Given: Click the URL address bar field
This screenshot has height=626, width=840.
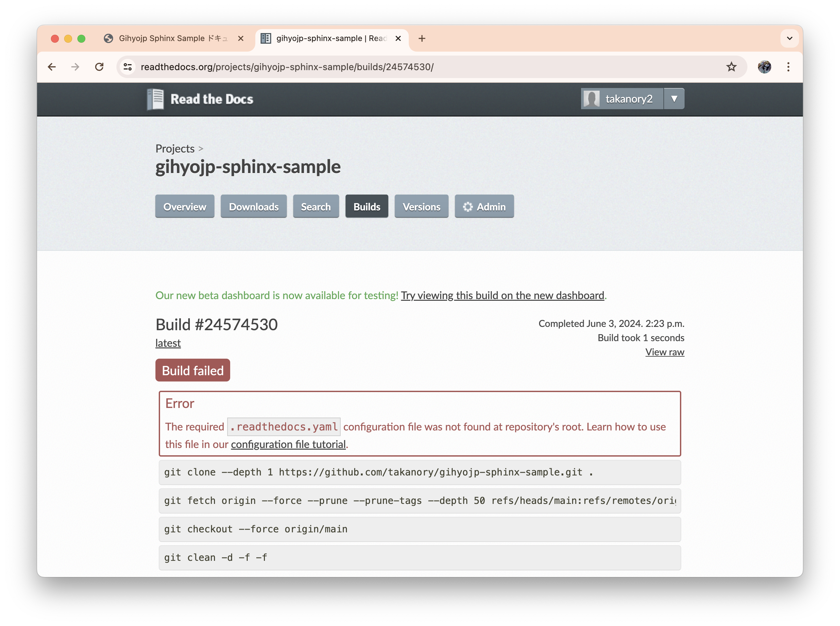Looking at the screenshot, I should (x=379, y=67).
